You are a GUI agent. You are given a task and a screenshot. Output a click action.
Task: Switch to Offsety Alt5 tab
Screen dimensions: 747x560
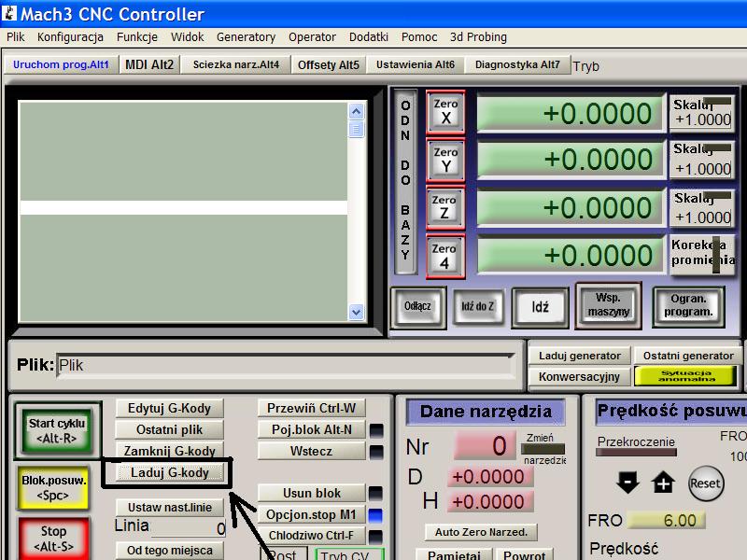(x=329, y=64)
